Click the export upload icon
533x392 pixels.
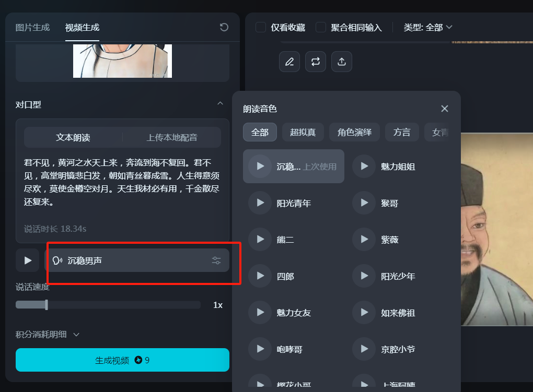pos(341,62)
